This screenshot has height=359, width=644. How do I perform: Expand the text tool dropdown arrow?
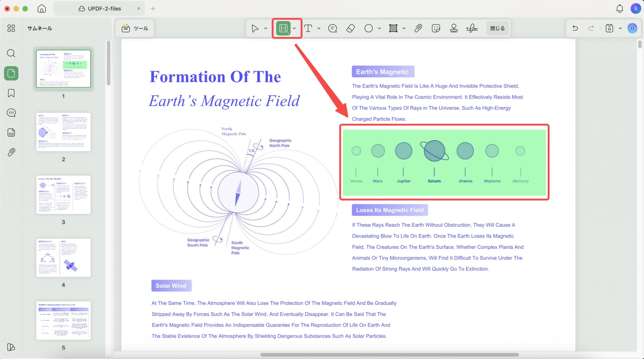(319, 28)
